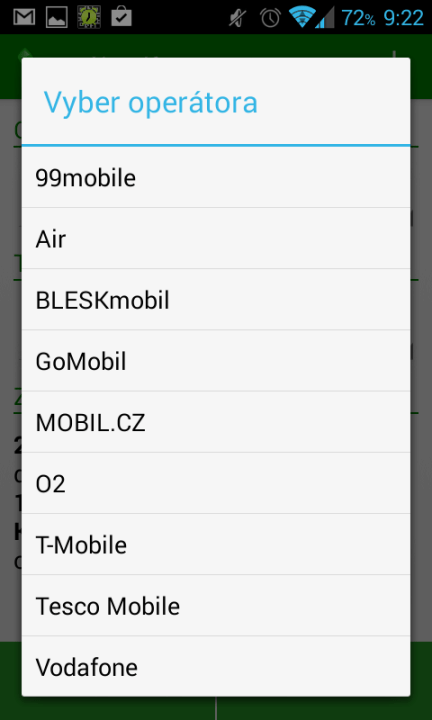Tap the alarm clock status icon
The image size is (432, 720).
[270, 17]
